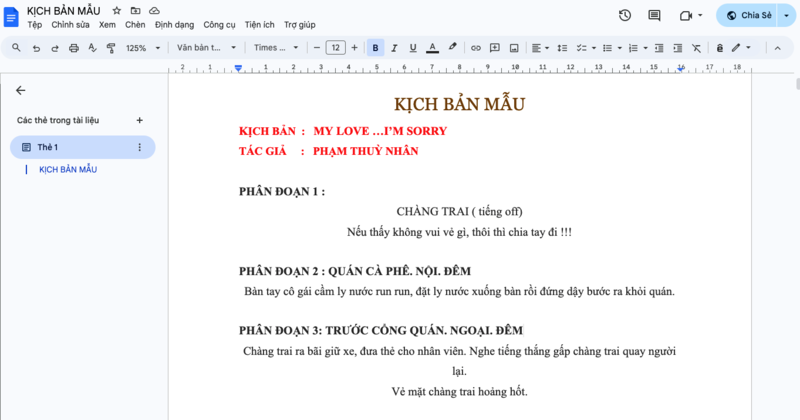Open version history clock icon
800x420 pixels.
pyautogui.click(x=625, y=15)
